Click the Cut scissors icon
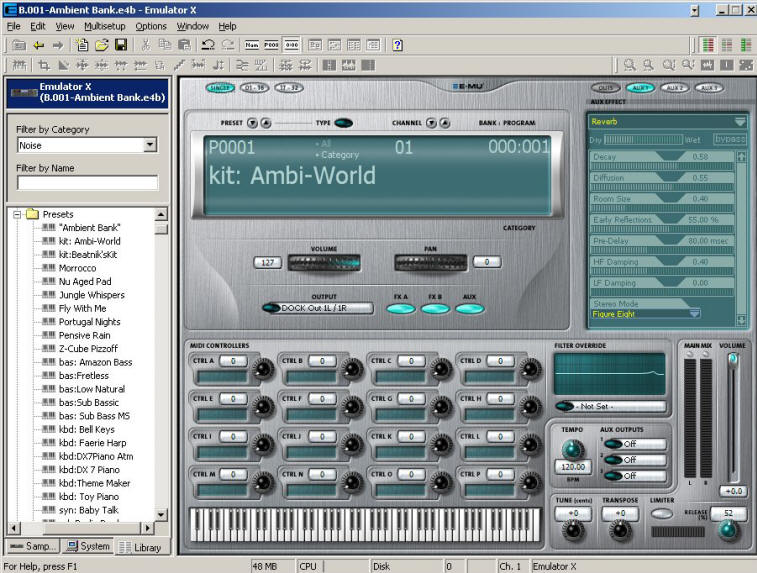Image resolution: width=757 pixels, height=573 pixels. [x=146, y=45]
